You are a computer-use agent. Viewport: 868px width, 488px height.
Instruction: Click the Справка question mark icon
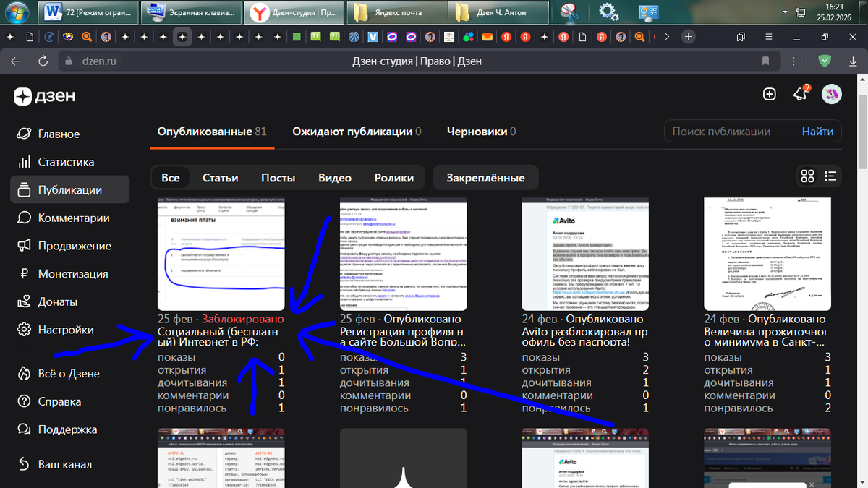(24, 401)
